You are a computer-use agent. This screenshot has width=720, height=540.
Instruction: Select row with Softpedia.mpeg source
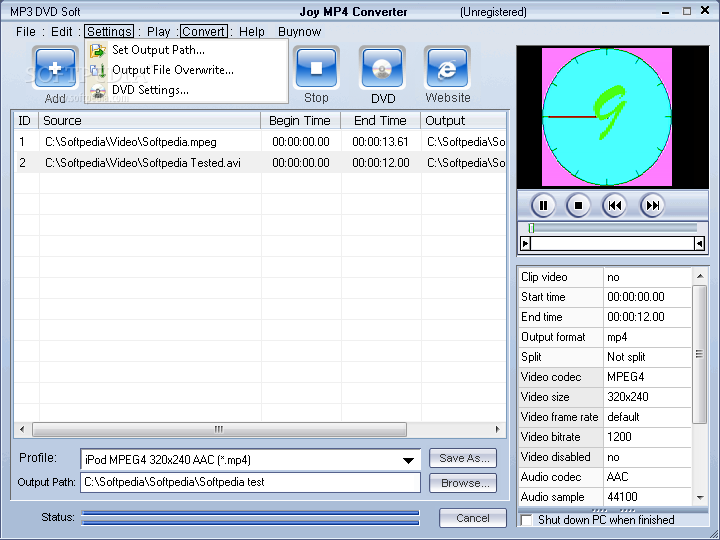click(x=261, y=142)
